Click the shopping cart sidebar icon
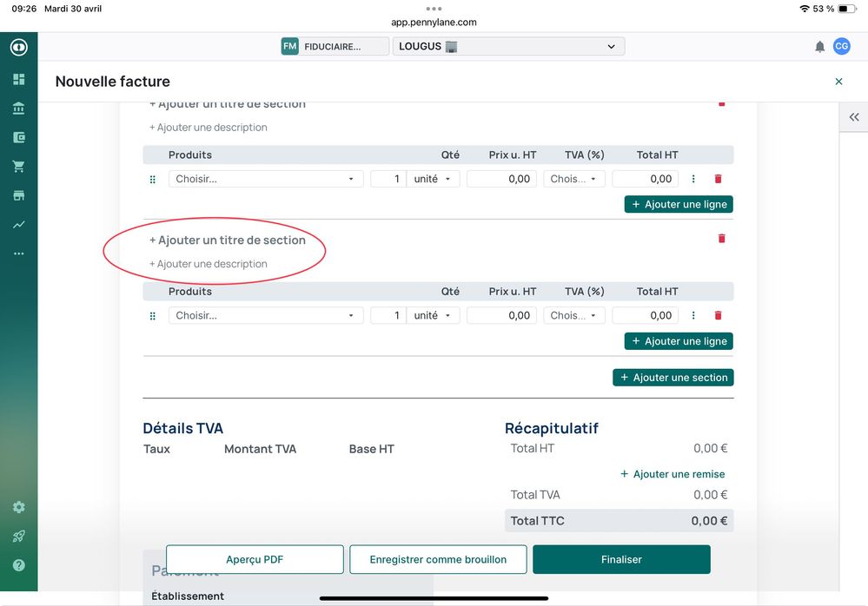Image resolution: width=868 pixels, height=606 pixels. pos(18,166)
